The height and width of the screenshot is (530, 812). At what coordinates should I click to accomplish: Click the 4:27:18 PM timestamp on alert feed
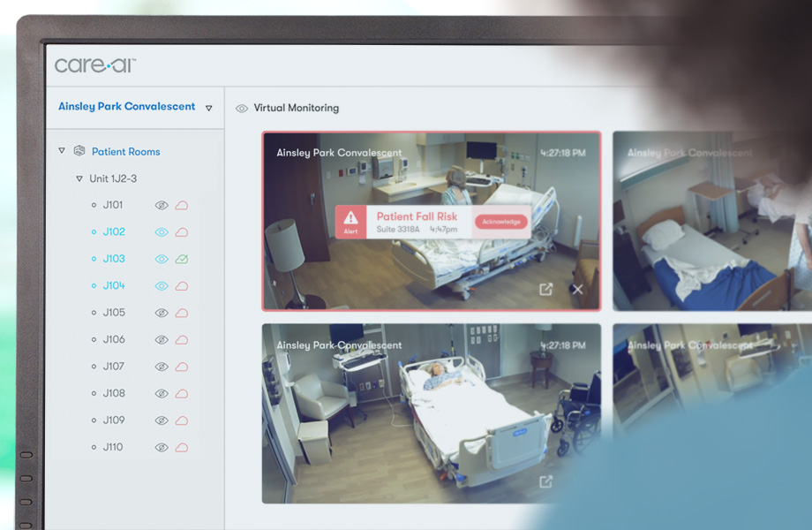tap(563, 154)
